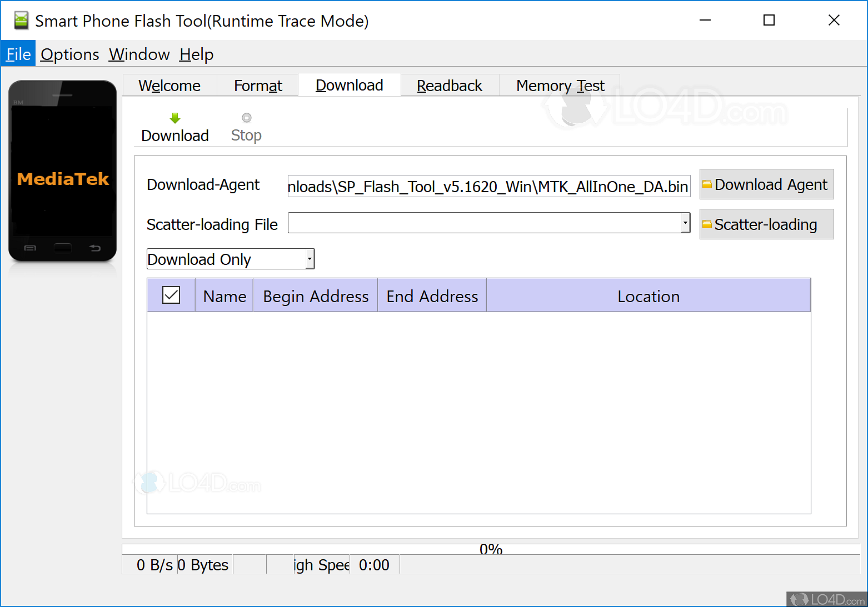The height and width of the screenshot is (607, 868).
Task: Close the Flash Tool window
Action: coord(834,20)
